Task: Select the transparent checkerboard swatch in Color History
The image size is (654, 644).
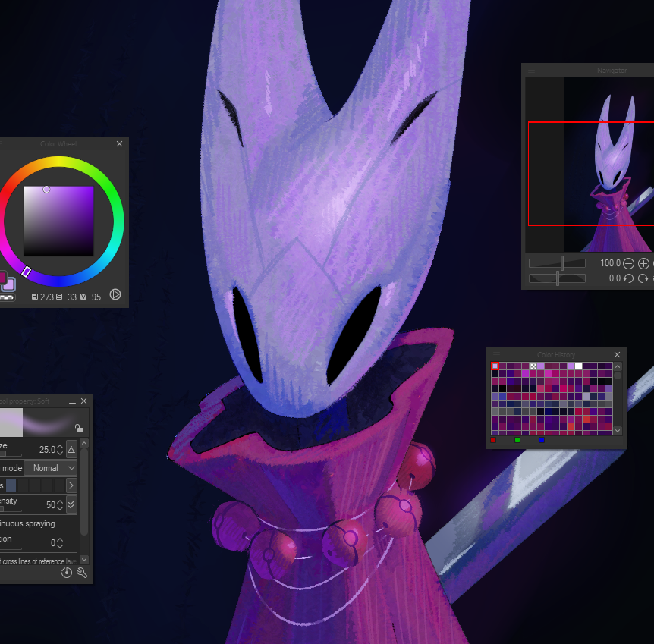Action: [533, 366]
